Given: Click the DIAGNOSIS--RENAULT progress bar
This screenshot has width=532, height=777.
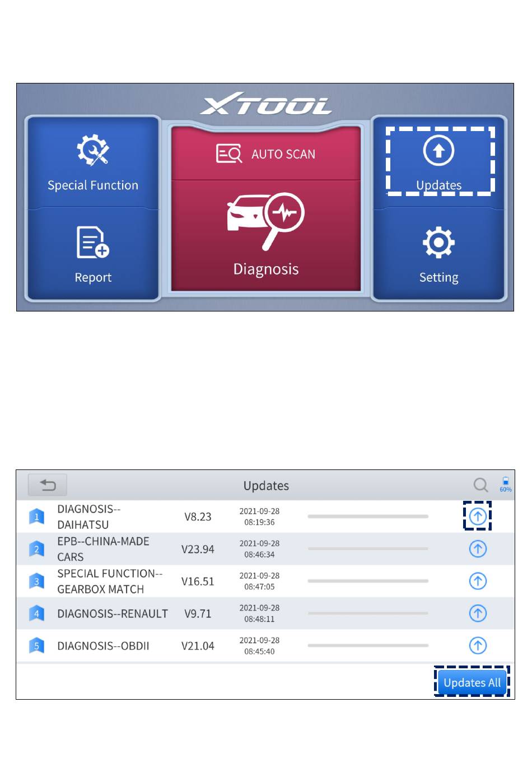Looking at the screenshot, I should 368,613.
